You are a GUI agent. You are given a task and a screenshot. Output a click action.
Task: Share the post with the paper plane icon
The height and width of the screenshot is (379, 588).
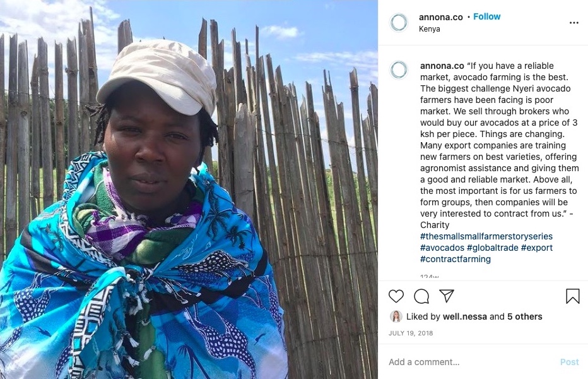click(x=447, y=296)
